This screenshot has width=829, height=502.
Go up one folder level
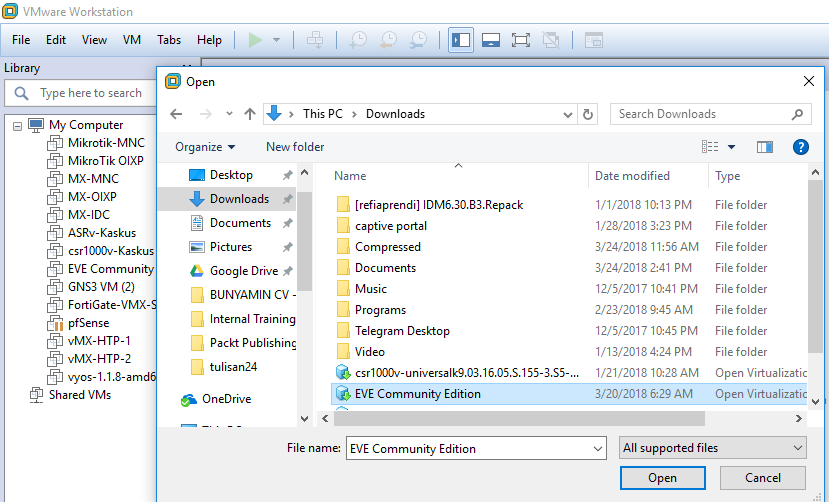point(250,114)
